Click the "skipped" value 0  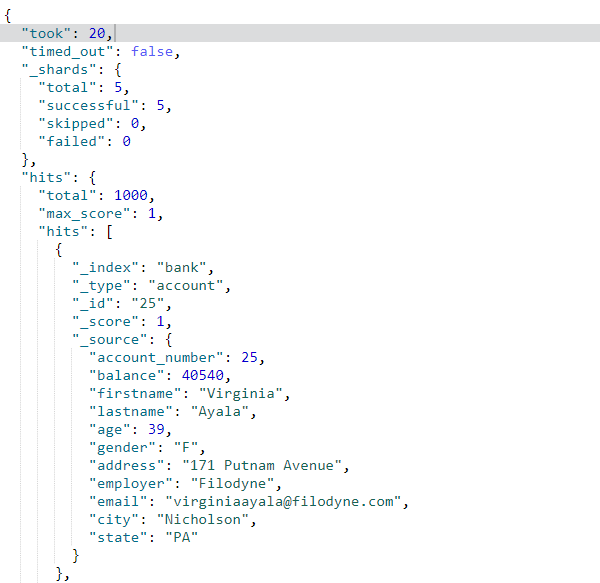(135, 123)
